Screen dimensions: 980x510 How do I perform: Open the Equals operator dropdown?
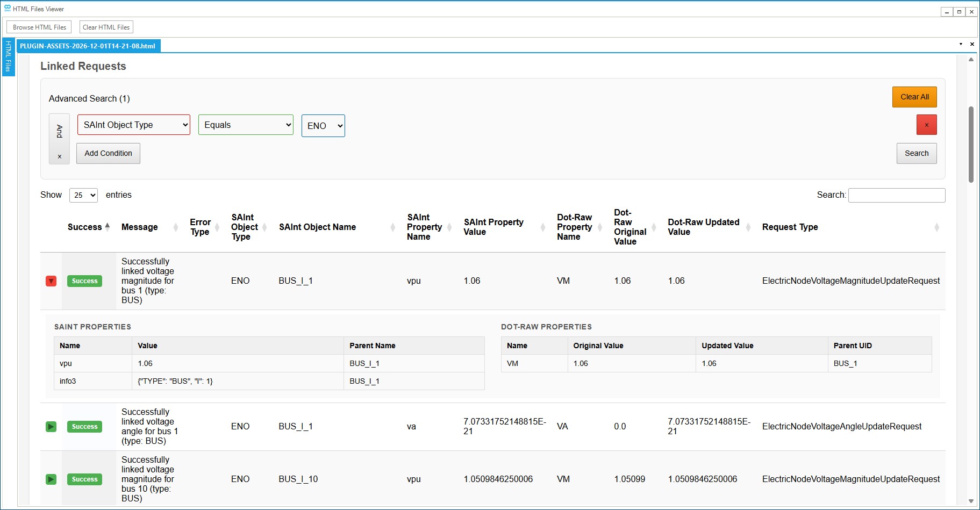pos(246,125)
